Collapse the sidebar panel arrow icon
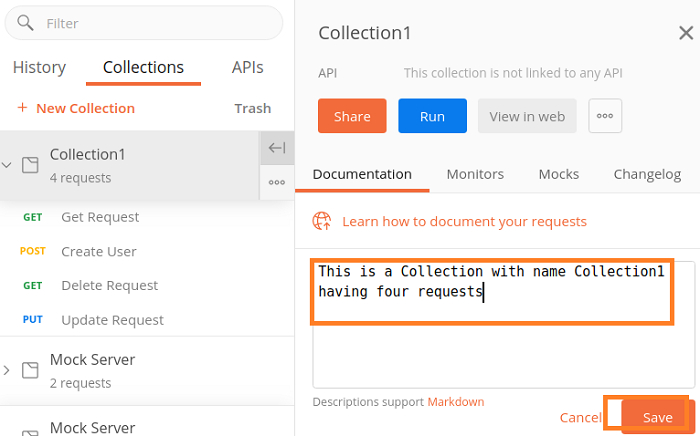This screenshot has height=436, width=700. [x=277, y=148]
